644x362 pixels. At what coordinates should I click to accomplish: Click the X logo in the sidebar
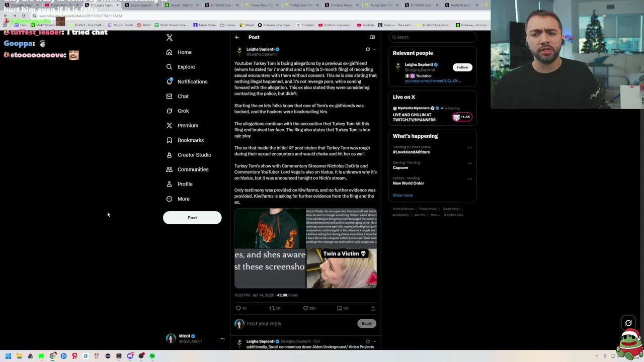pyautogui.click(x=170, y=38)
